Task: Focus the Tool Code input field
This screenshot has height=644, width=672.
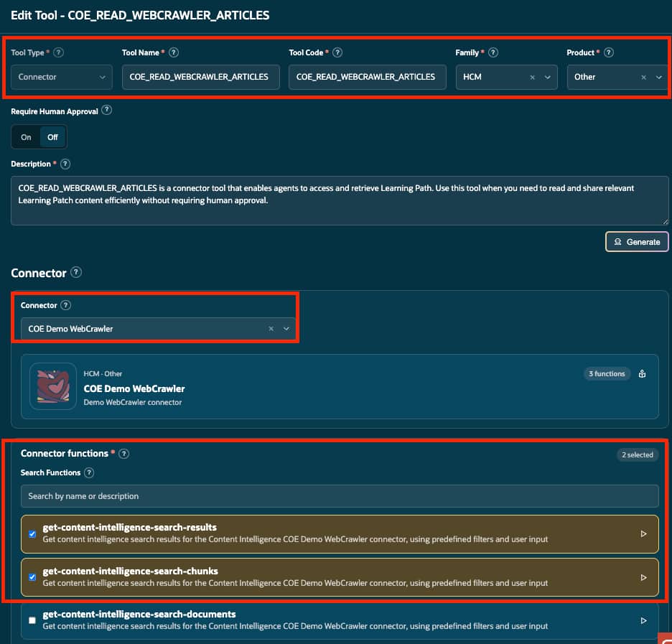Action: point(368,77)
